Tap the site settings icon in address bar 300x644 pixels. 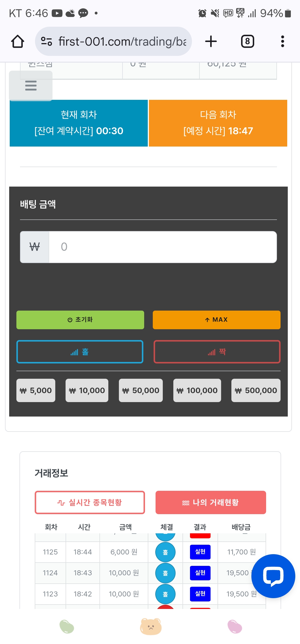point(46,41)
